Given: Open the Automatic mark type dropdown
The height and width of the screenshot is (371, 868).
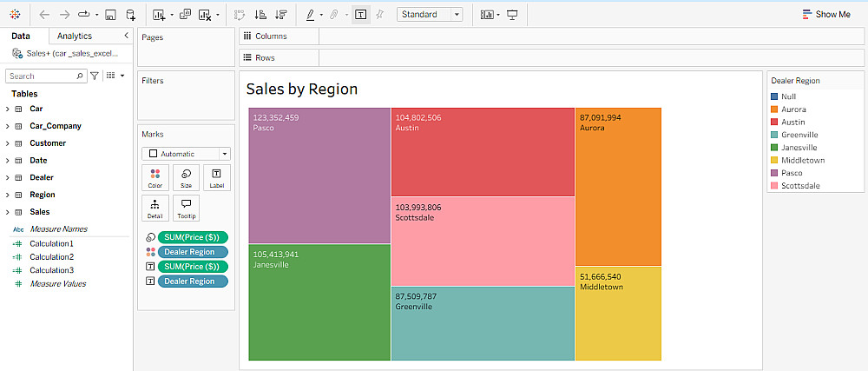Looking at the screenshot, I should (187, 154).
